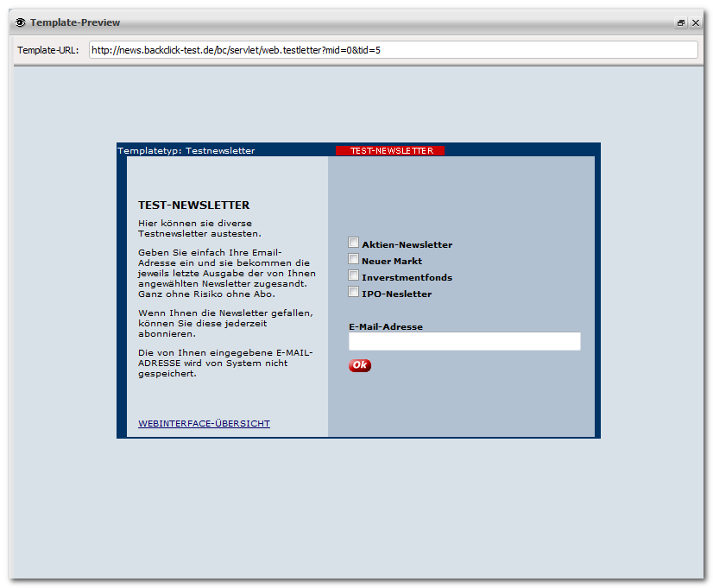Click the Template-URL label
This screenshot has width=713, height=588.
click(x=47, y=50)
